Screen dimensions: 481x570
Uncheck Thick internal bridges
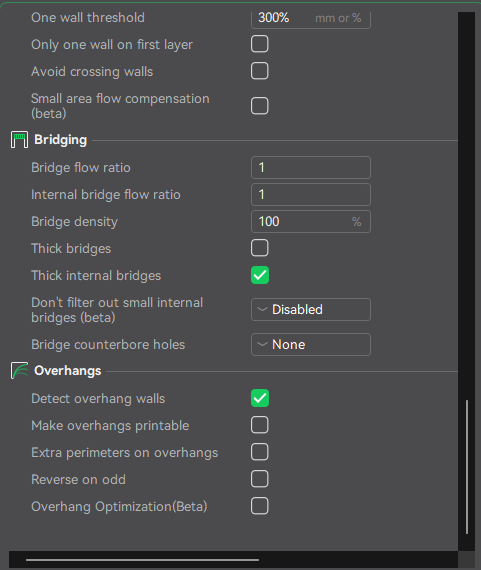[x=260, y=275]
